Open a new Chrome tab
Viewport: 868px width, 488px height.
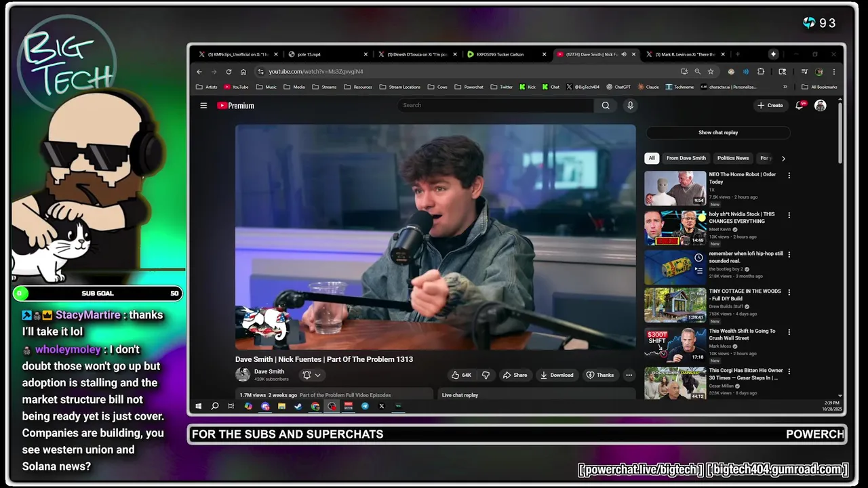coord(738,54)
